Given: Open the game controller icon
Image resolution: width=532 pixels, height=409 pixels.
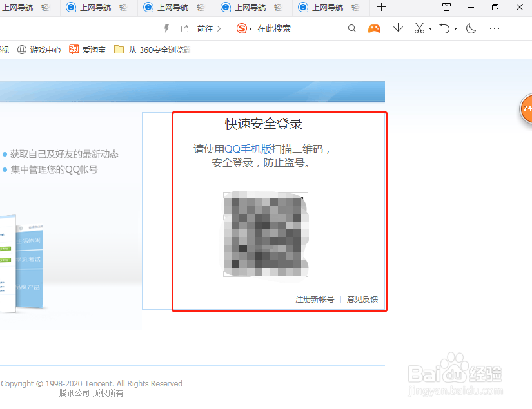Looking at the screenshot, I should 374,29.
